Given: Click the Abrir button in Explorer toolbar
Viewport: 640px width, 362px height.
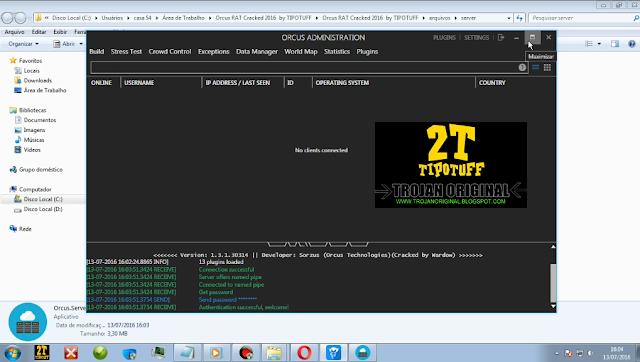Looking at the screenshot, I should [64, 44].
